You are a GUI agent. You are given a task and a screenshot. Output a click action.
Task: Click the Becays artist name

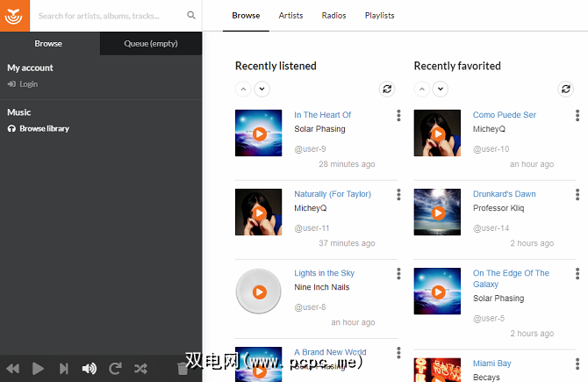click(x=486, y=377)
